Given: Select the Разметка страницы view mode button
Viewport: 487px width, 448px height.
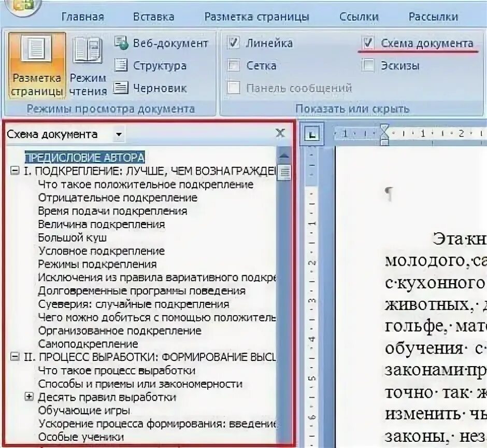Looking at the screenshot, I should click(37, 66).
